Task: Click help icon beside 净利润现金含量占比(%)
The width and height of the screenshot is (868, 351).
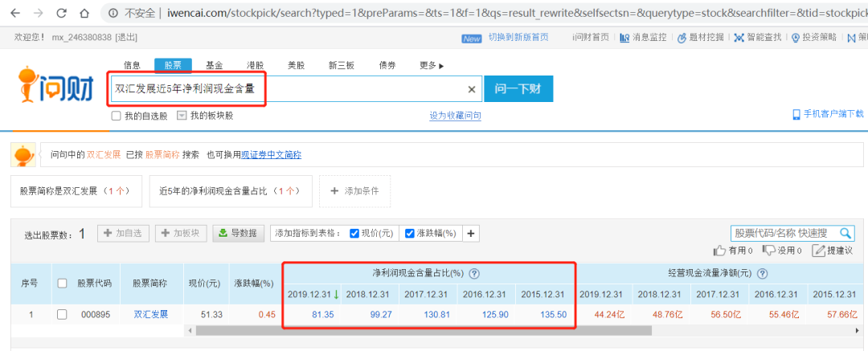Action: [x=474, y=274]
